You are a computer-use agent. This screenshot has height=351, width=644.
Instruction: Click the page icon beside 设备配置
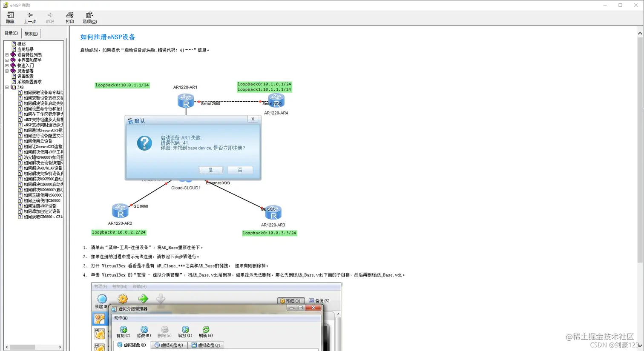(x=14, y=77)
